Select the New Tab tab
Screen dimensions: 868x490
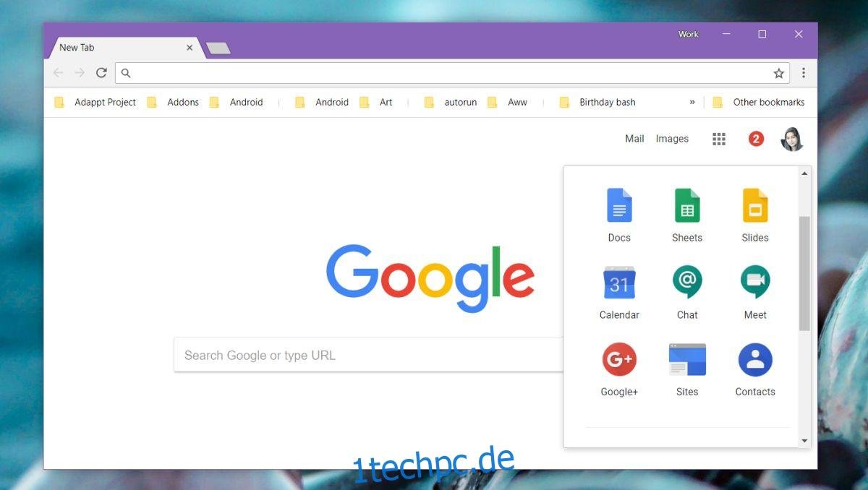tap(124, 48)
